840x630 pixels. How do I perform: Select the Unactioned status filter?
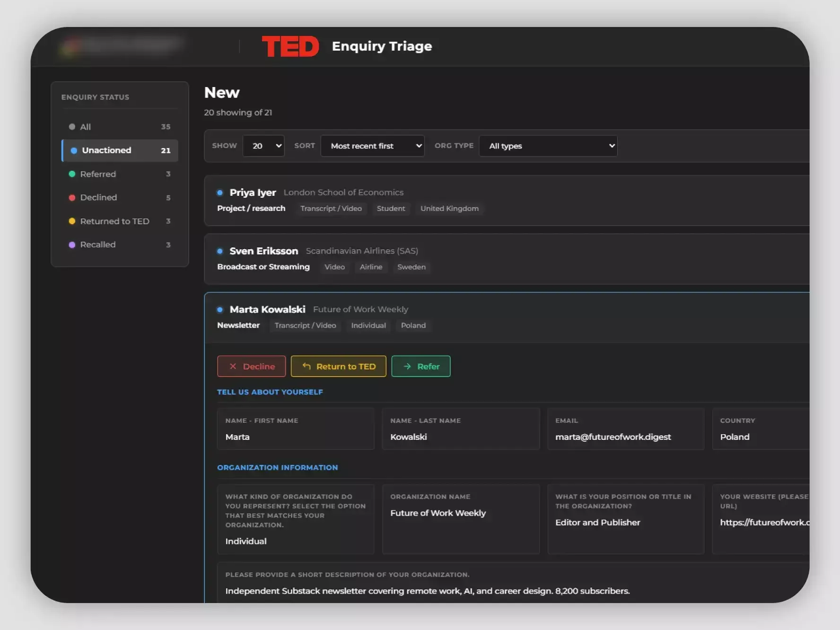coord(120,150)
